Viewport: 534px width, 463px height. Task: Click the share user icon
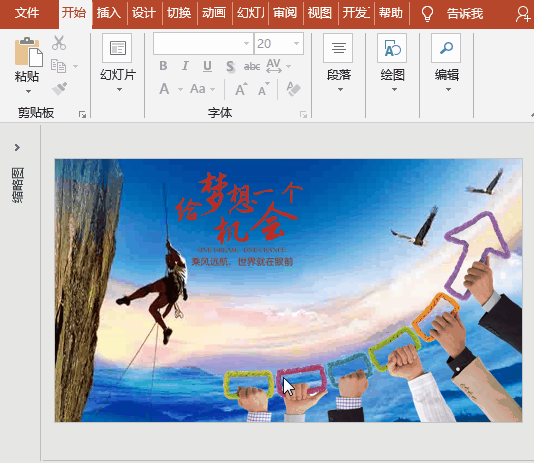tap(523, 14)
